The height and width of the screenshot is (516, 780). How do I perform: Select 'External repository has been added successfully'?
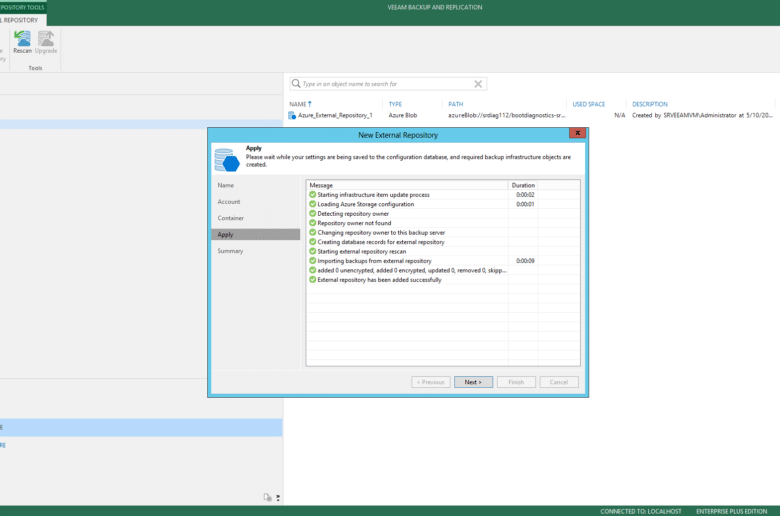(380, 280)
